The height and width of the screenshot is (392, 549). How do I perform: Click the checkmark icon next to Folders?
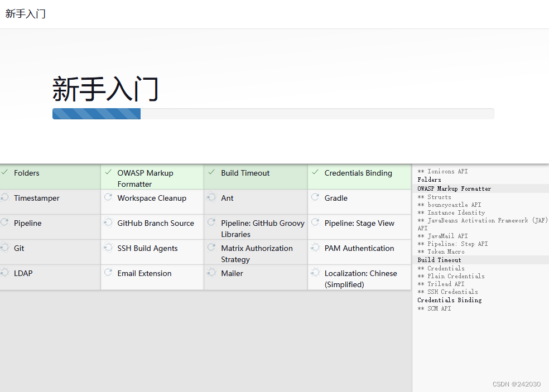click(x=4, y=172)
